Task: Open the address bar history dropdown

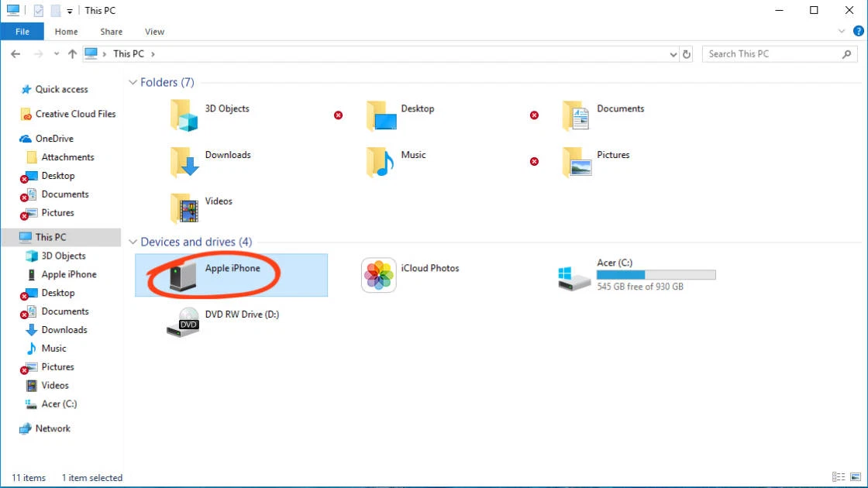Action: pos(673,53)
